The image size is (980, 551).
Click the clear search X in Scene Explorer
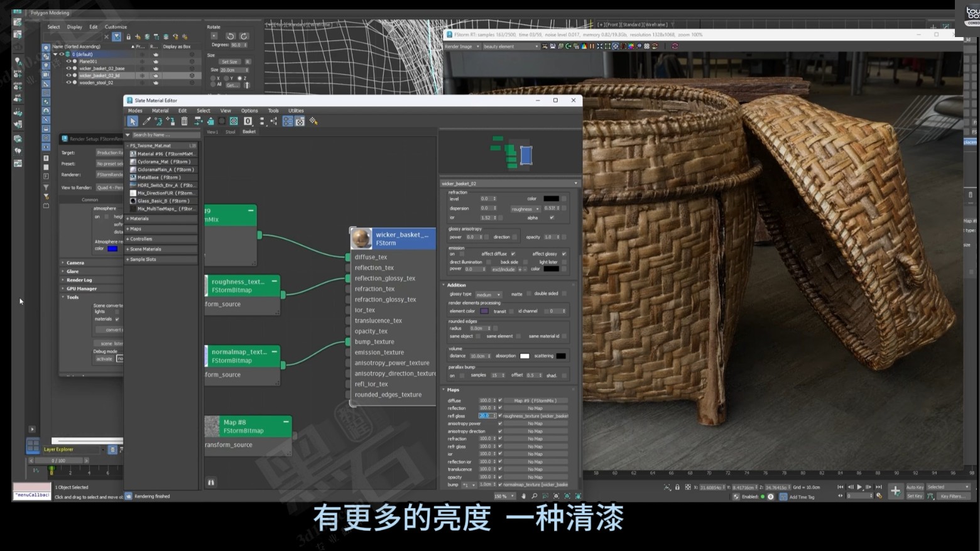106,37
